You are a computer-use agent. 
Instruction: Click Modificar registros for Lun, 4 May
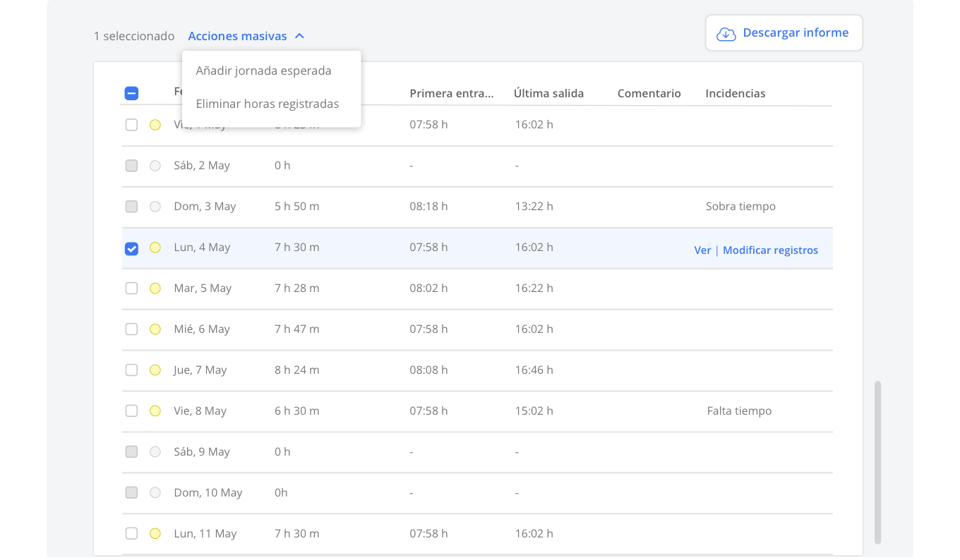(x=770, y=250)
